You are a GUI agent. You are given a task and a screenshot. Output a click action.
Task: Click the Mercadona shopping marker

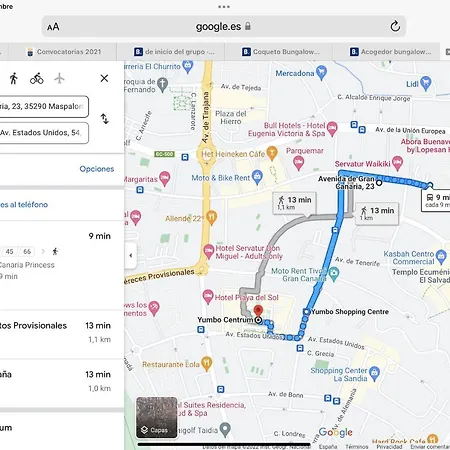pos(321,73)
